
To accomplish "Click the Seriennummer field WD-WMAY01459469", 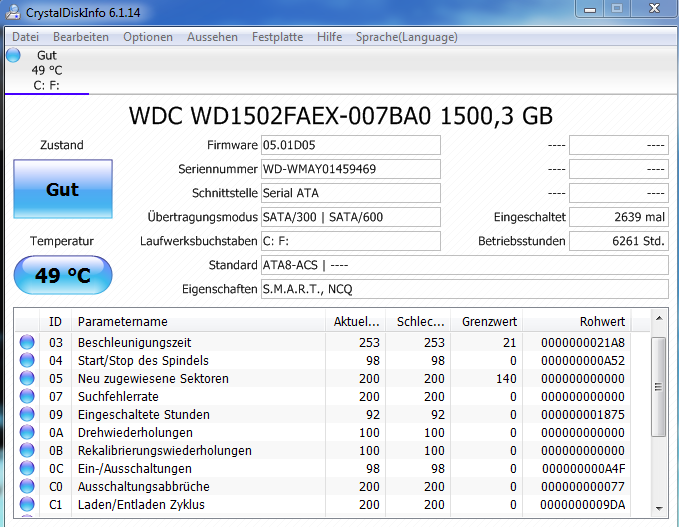I will pyautogui.click(x=351, y=169).
